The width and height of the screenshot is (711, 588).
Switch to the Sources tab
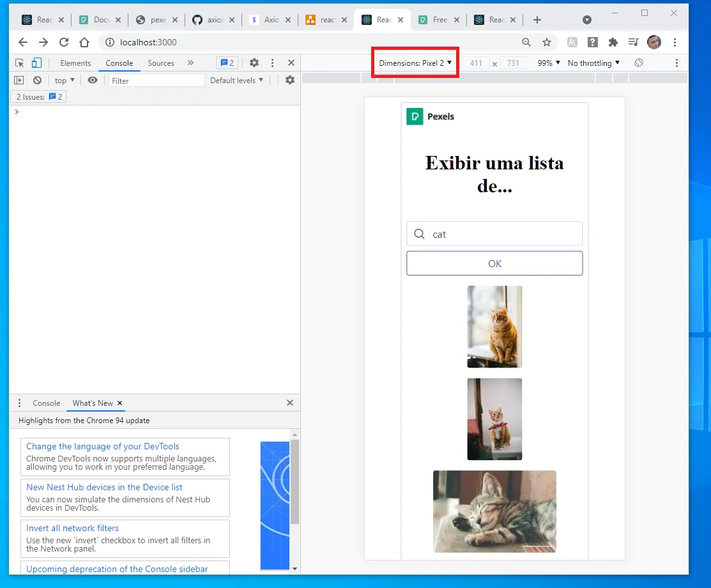pyautogui.click(x=161, y=63)
